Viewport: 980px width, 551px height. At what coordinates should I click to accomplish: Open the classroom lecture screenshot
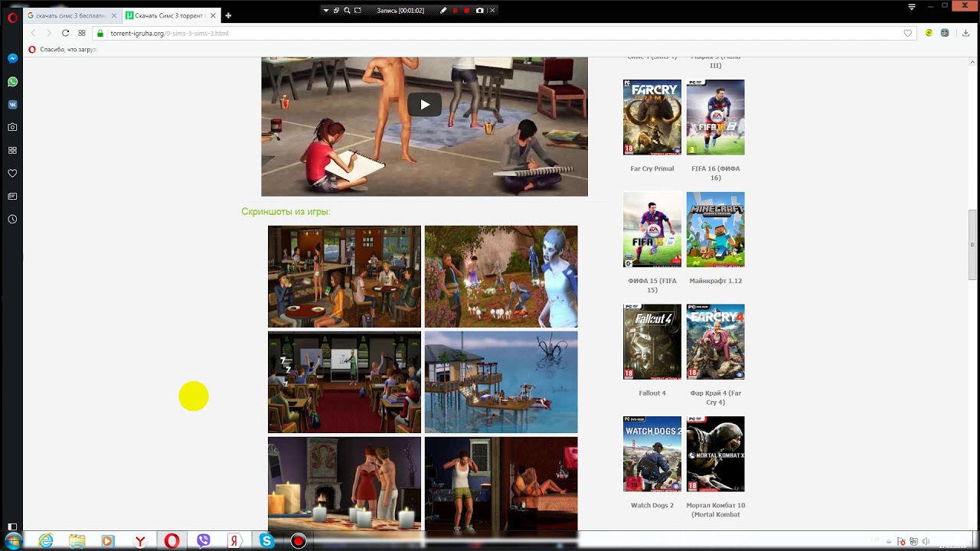tap(345, 382)
